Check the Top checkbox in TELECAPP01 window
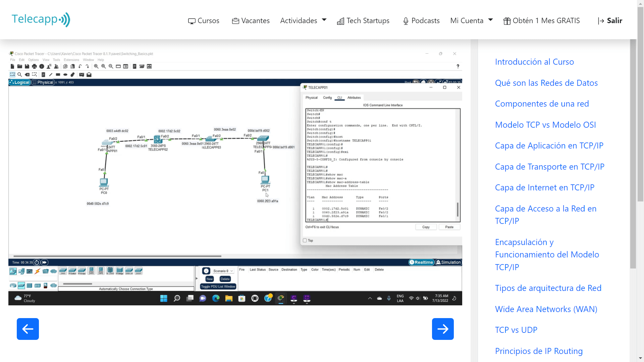 [305, 240]
